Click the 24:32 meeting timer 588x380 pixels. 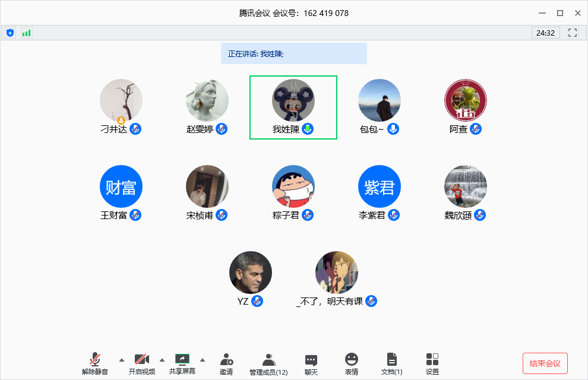tap(545, 33)
